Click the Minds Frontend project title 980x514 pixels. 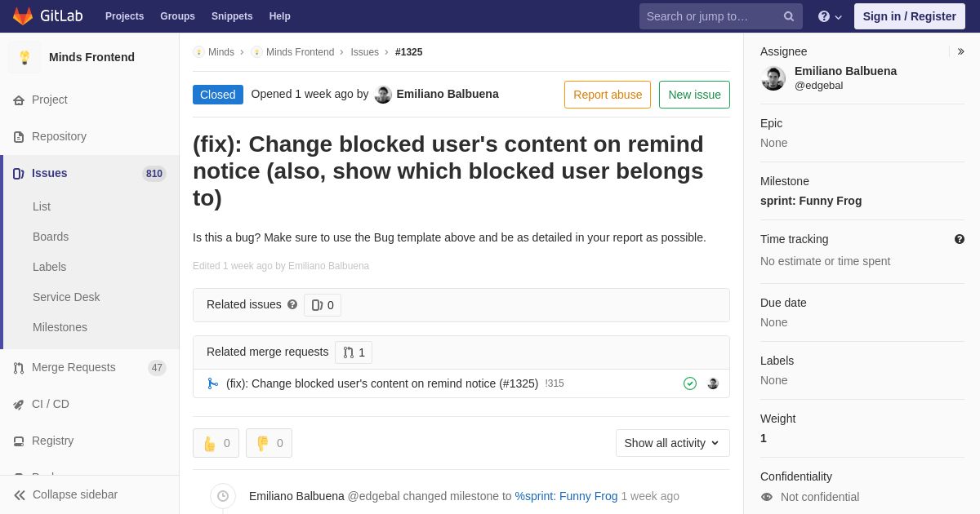(91, 57)
